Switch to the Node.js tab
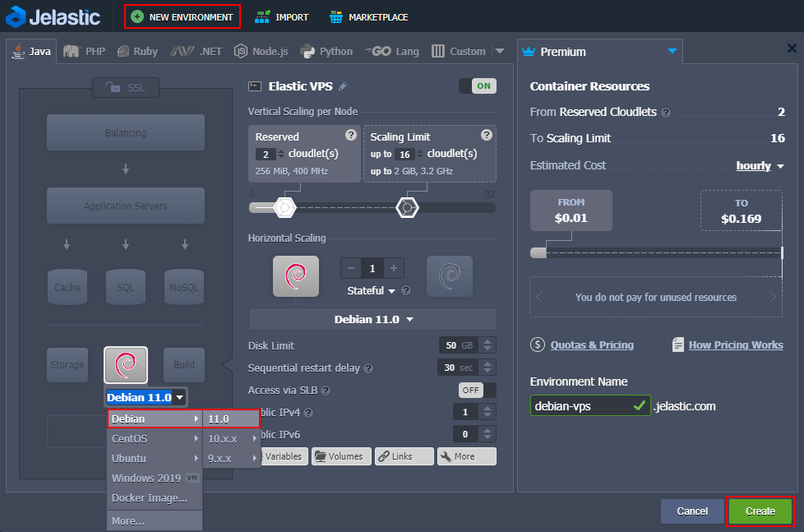 pyautogui.click(x=261, y=51)
